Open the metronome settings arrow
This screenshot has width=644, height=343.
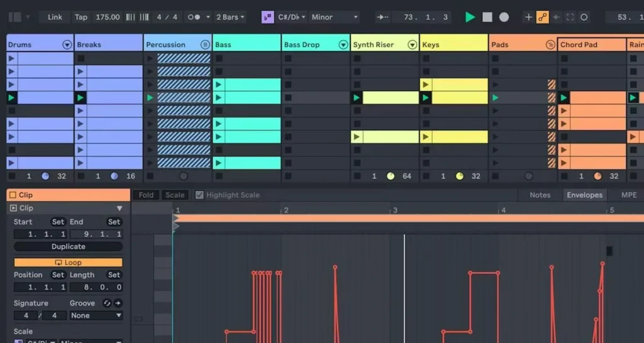click(208, 17)
